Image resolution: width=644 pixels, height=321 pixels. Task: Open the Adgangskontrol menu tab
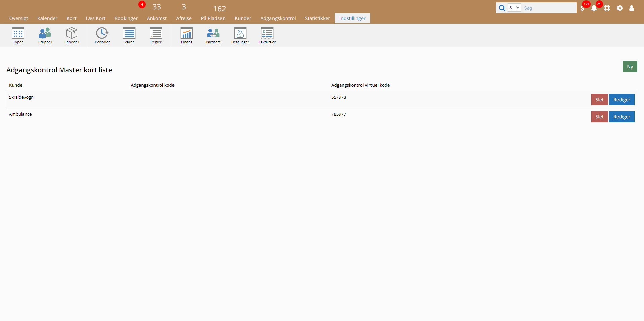point(278,18)
